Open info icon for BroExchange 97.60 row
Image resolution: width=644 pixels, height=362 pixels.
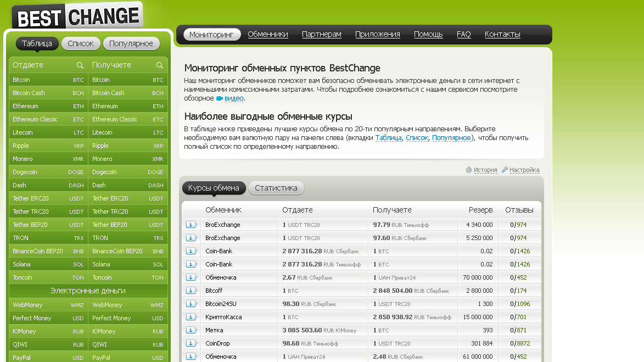[191, 237]
